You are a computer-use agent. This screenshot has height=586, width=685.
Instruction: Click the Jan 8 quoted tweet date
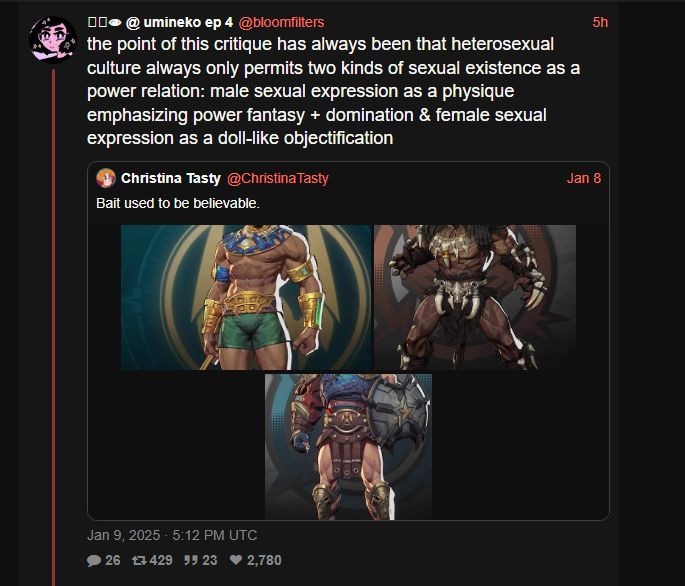584,178
